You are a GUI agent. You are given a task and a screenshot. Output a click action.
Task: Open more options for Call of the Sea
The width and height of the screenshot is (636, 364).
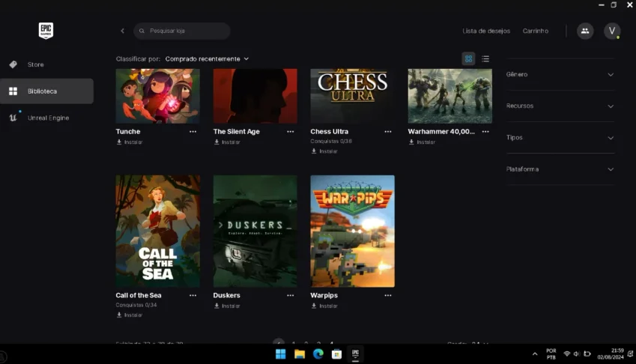click(x=193, y=295)
